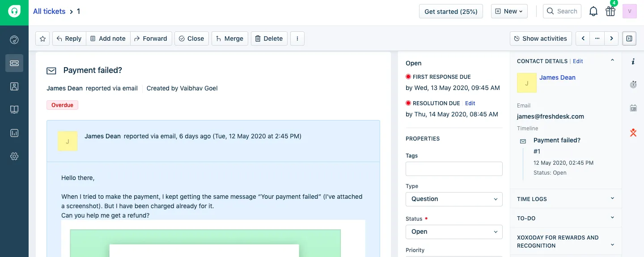Open the Status dropdown showing Open

454,231
